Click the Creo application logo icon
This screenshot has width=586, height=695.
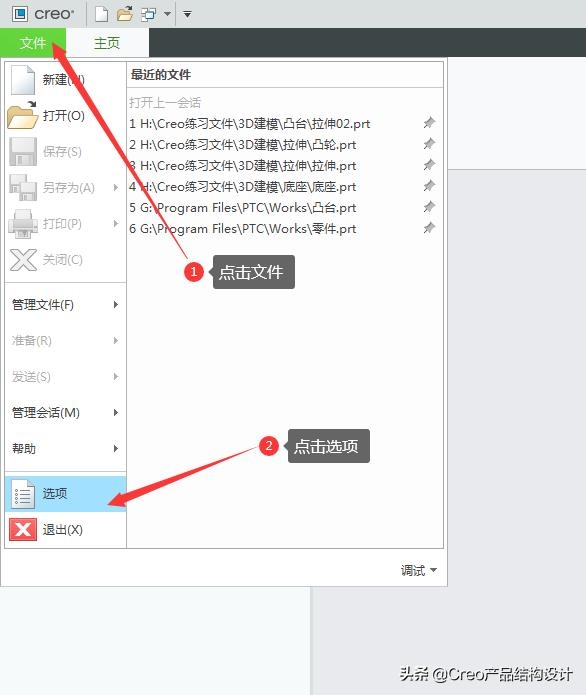pos(20,14)
